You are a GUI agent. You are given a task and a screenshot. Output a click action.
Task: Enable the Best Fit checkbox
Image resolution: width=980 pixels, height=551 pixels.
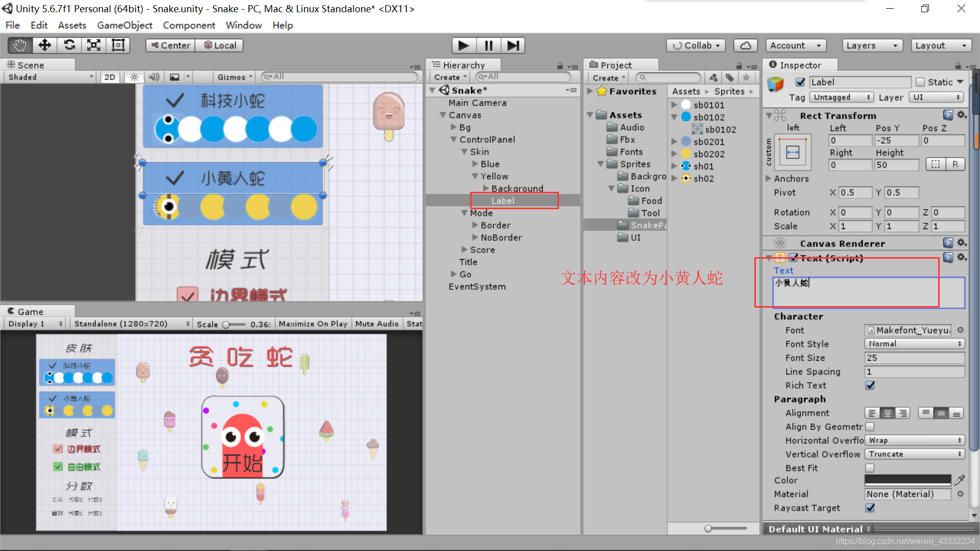tap(870, 468)
